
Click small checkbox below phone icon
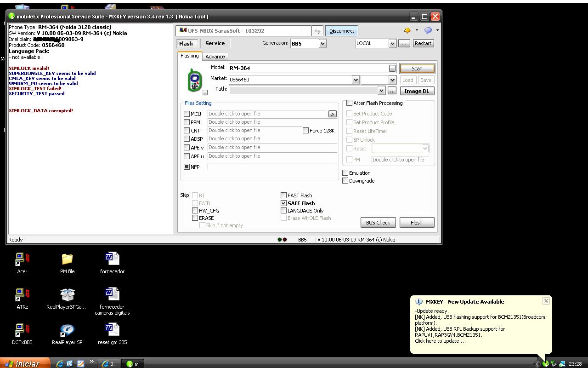pyautogui.click(x=205, y=92)
